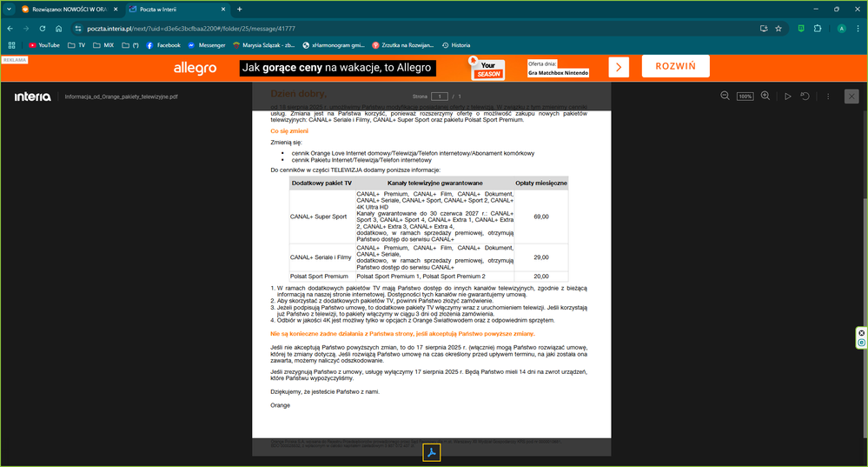Open PDF in Acrobat icon at bottom

click(432, 452)
